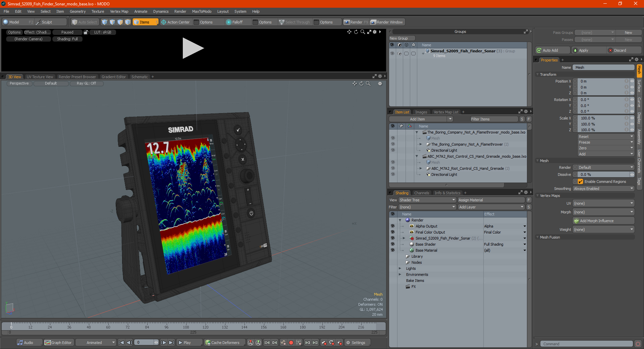This screenshot has height=349, width=644.
Task: Toggle the render preview lock icon
Action: pyautogui.click(x=86, y=32)
